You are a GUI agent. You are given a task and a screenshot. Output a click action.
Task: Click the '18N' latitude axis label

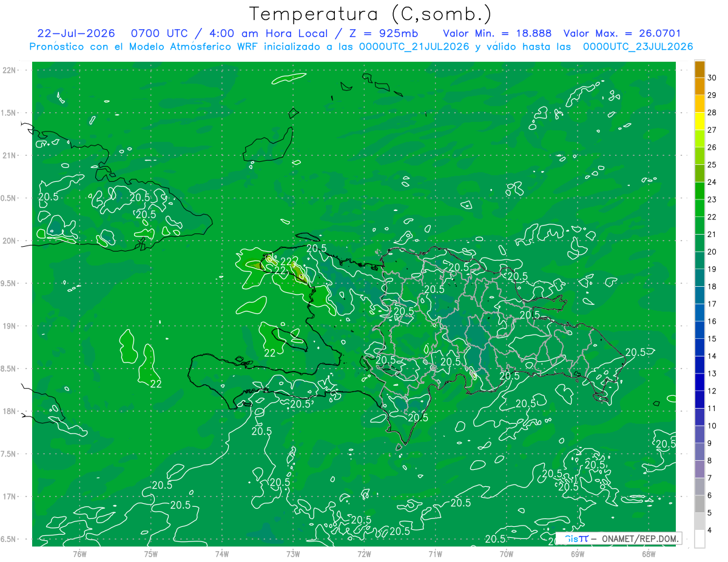(x=9, y=411)
